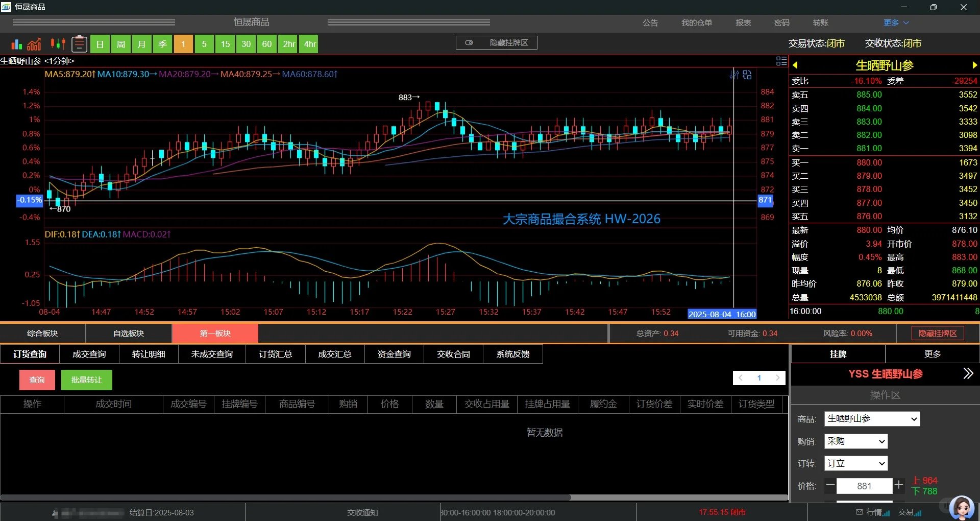This screenshot has width=980, height=521.
Task: Click the red-outlined 隐藏挂牌区 button
Action: pos(938,334)
